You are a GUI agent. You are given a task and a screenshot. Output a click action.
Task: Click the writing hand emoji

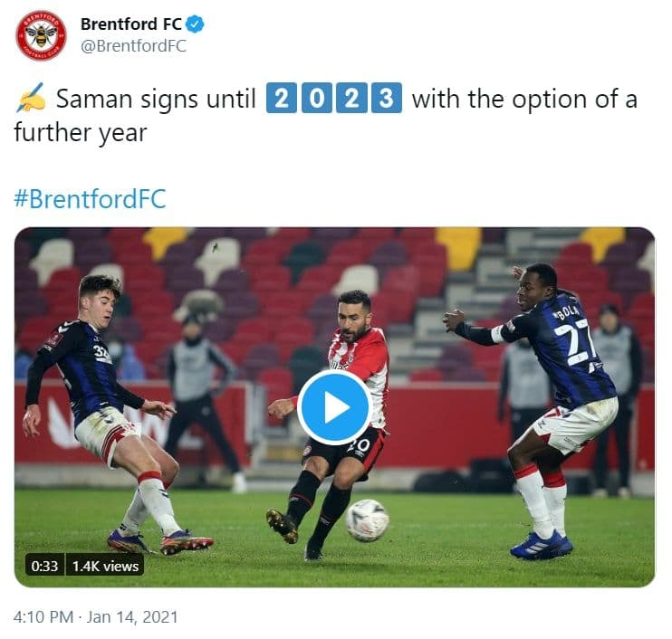(x=31, y=98)
